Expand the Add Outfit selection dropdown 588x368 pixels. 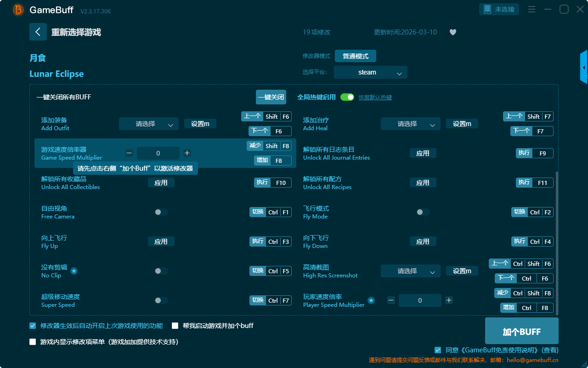pos(149,124)
